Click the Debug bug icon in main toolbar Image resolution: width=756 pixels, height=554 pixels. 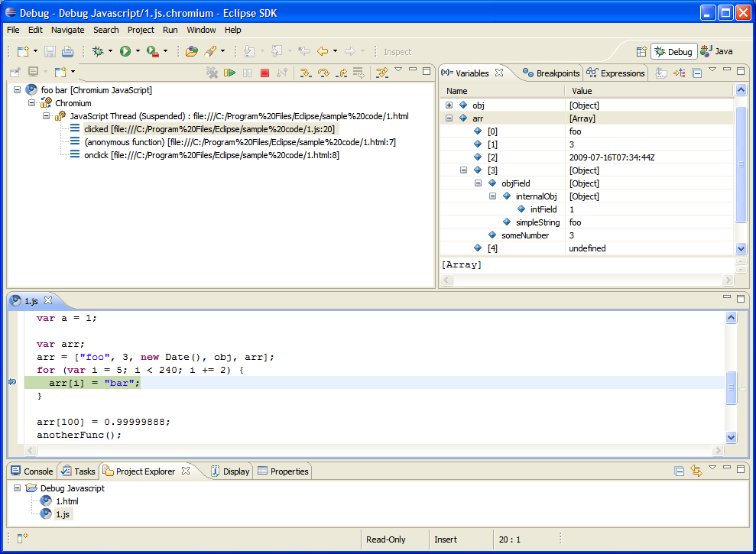coord(98,51)
